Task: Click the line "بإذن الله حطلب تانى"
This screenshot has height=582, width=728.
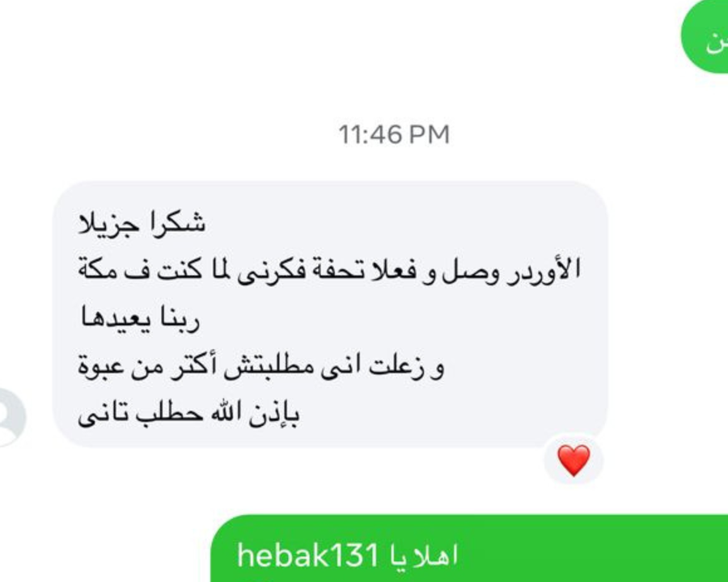Action: point(188,414)
